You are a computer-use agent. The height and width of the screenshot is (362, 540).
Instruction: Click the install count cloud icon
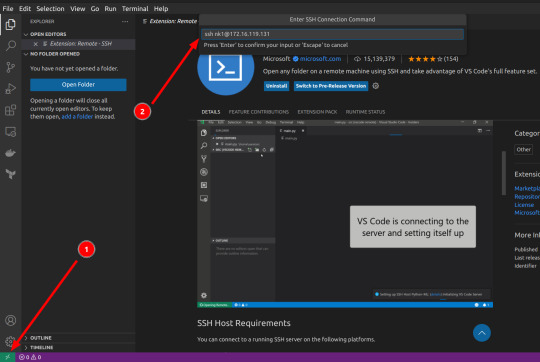click(357, 59)
